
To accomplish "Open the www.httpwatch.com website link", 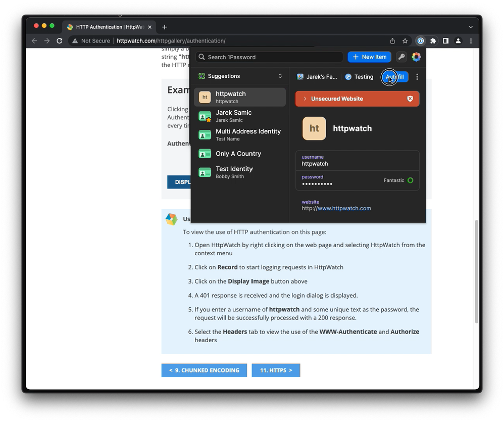I will [x=344, y=208].
